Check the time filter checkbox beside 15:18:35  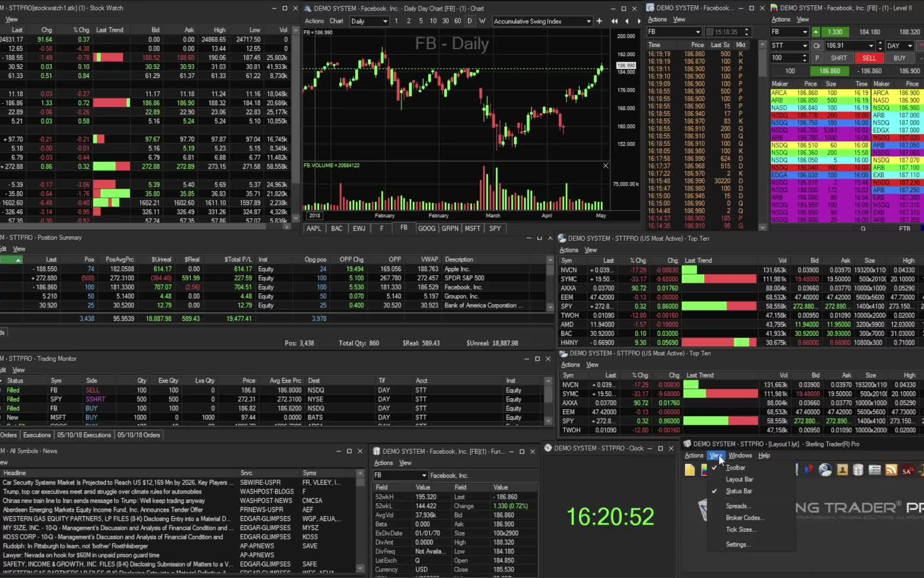point(710,32)
